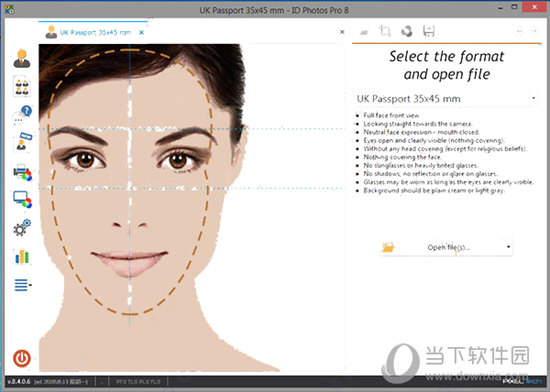
Task: Click the red power exit button
Action: 22,358
